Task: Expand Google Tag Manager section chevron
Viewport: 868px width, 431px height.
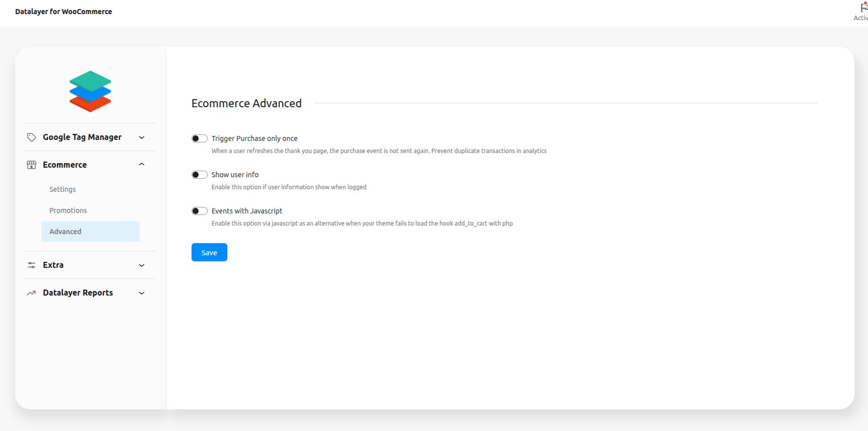Action: click(x=142, y=137)
